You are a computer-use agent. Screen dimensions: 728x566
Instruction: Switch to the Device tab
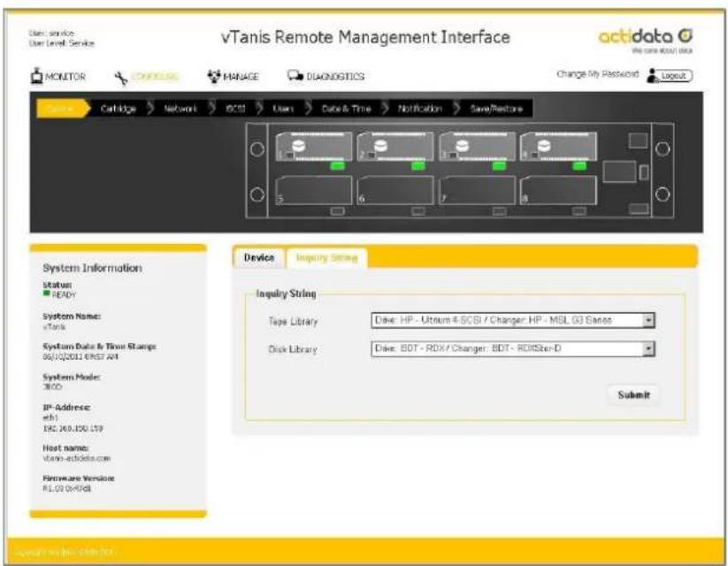tap(259, 257)
